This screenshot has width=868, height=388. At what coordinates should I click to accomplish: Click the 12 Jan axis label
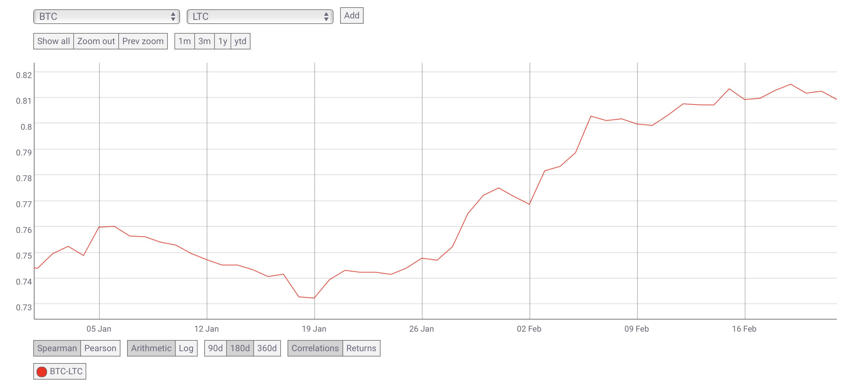(x=206, y=329)
